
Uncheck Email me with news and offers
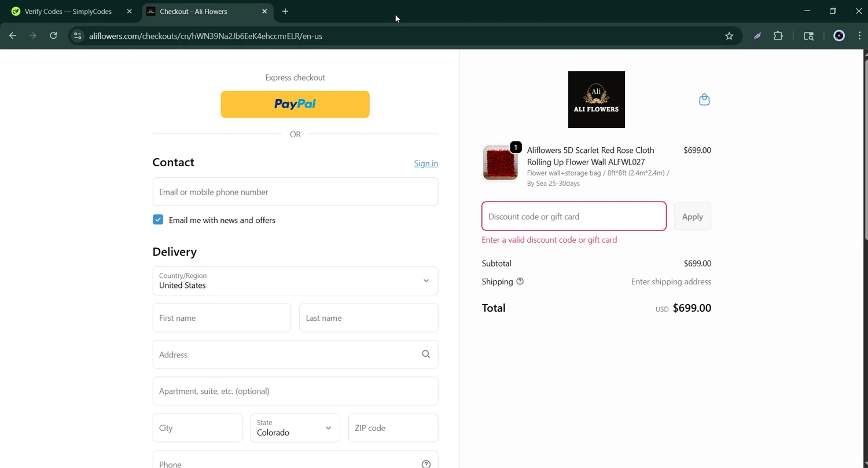click(158, 220)
